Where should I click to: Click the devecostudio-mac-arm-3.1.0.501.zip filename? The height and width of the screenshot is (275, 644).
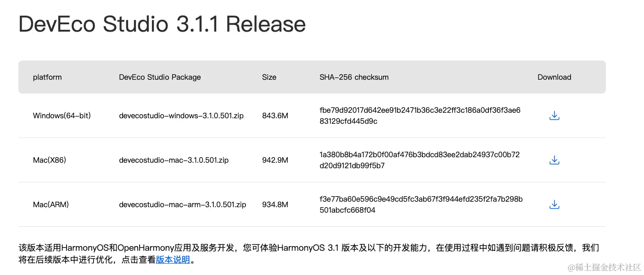pos(182,204)
